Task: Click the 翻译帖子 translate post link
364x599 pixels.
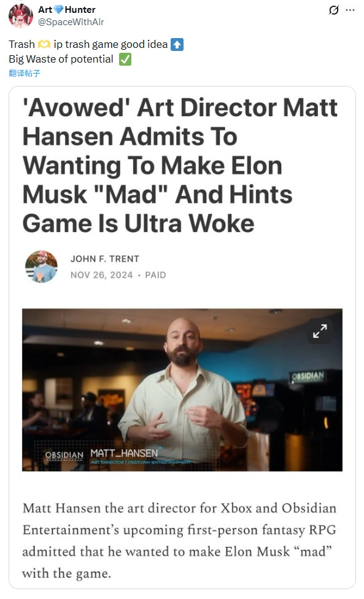Action: (25, 73)
